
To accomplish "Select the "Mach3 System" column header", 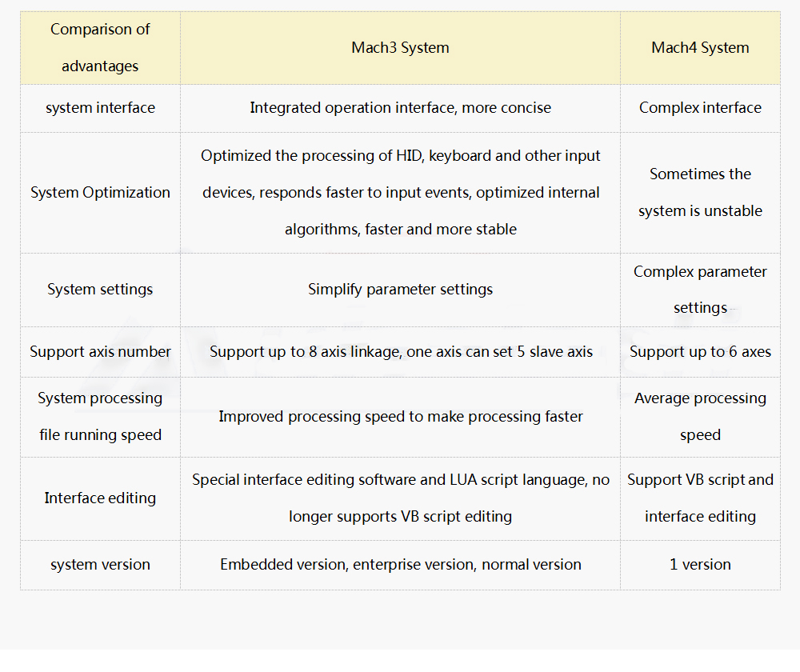I will tap(400, 48).
